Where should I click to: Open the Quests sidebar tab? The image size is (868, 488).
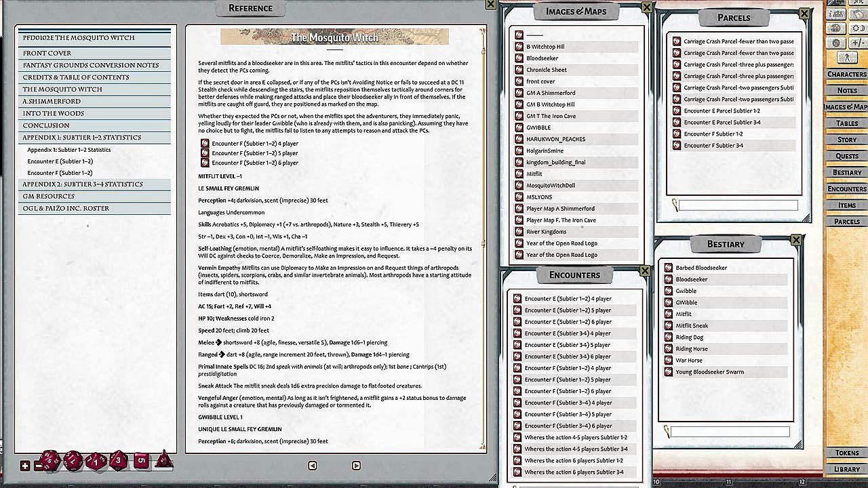[846, 156]
